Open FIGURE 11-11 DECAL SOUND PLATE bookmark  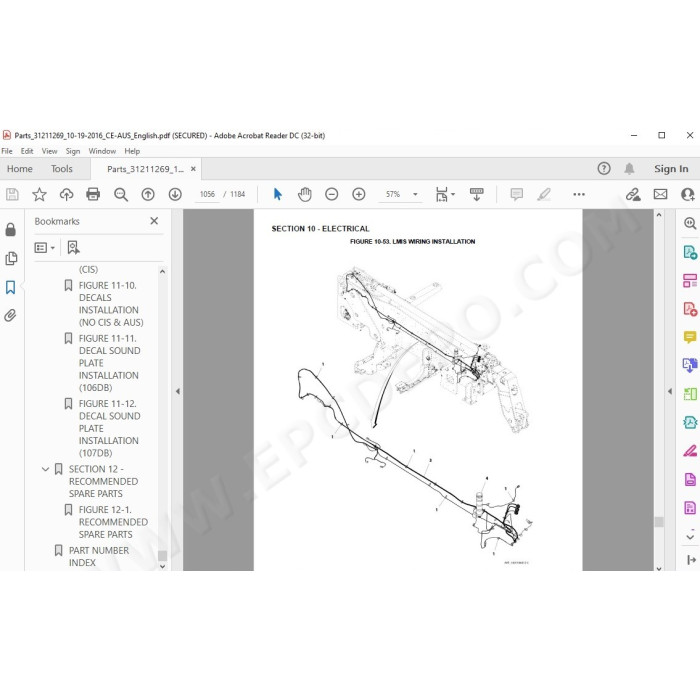click(x=109, y=363)
